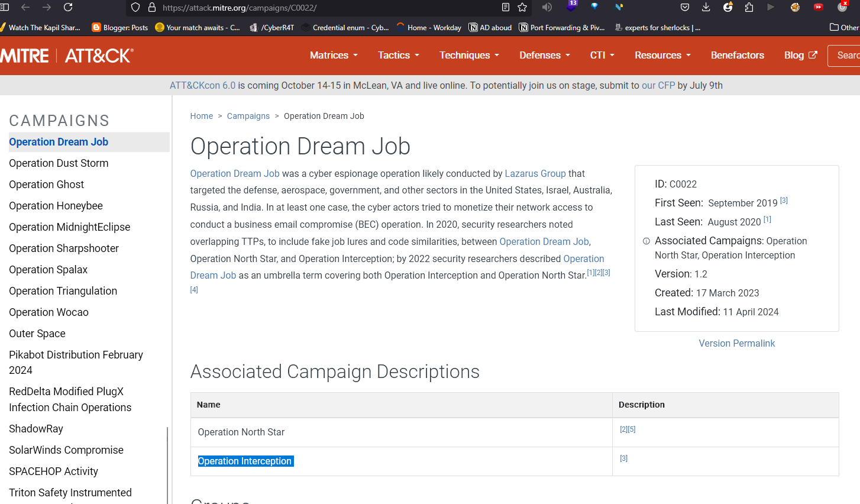
Task: Open the Blog external link
Action: pos(801,55)
